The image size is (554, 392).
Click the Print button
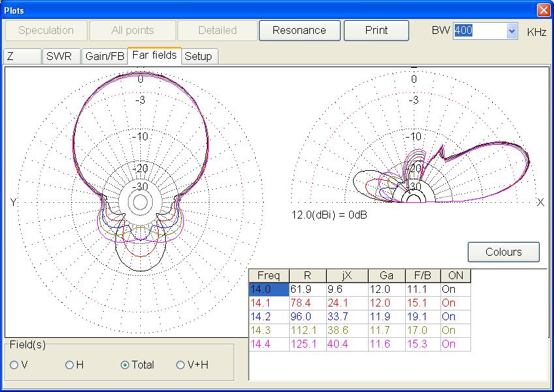click(x=377, y=30)
